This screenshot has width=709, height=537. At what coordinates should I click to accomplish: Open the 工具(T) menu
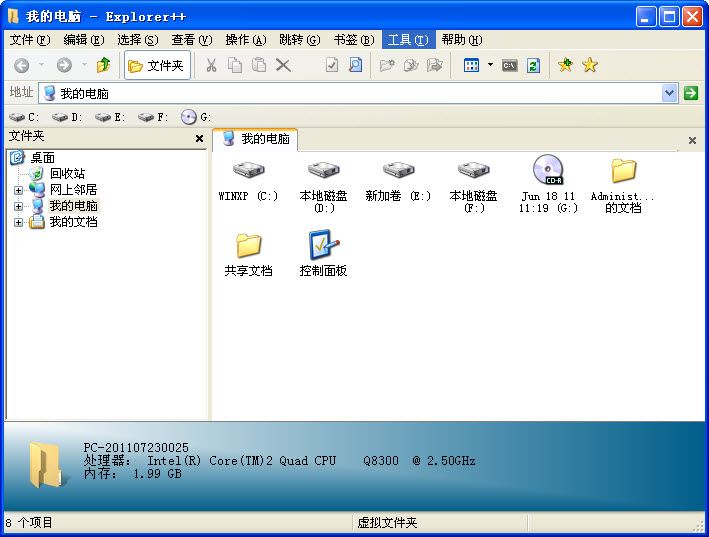pos(408,40)
